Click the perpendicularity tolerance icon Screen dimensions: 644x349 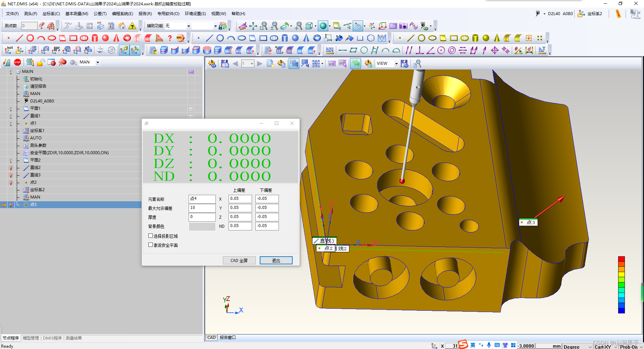click(x=419, y=50)
